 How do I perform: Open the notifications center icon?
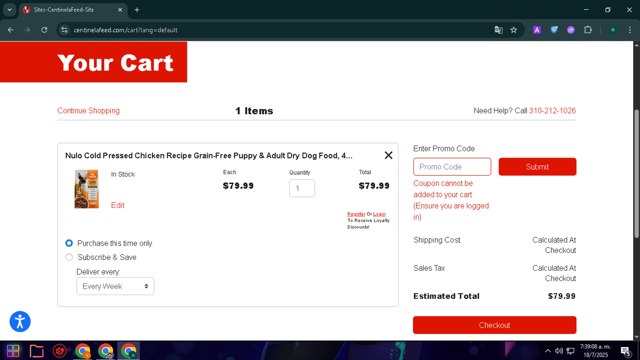pyautogui.click(x=625, y=351)
